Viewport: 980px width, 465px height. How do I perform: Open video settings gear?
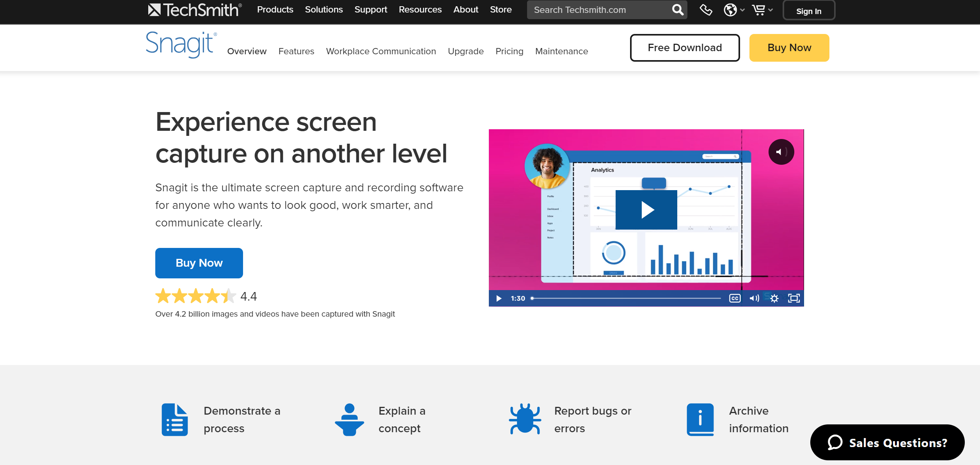pos(774,298)
